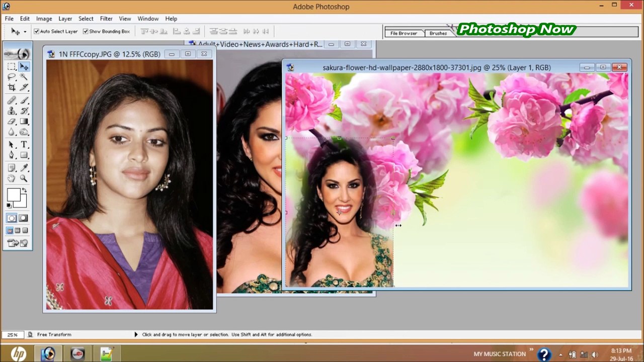Select the Brush tool
The width and height of the screenshot is (644, 362).
(24, 100)
